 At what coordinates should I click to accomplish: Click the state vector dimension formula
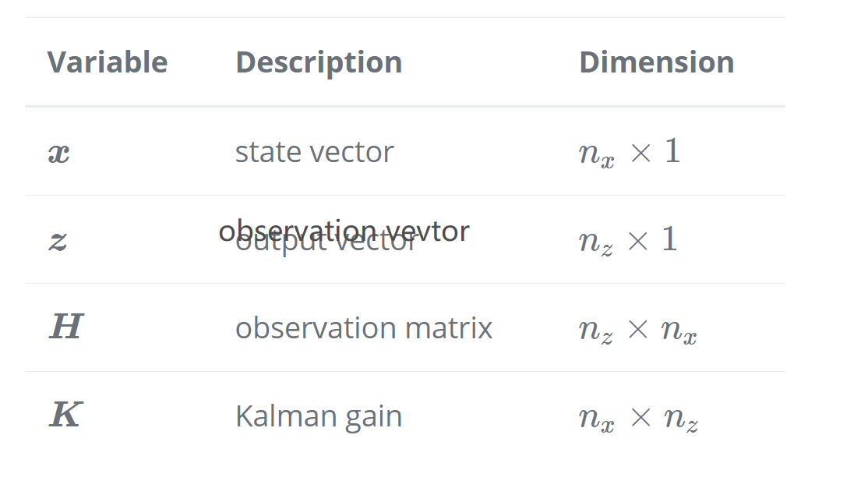(630, 152)
